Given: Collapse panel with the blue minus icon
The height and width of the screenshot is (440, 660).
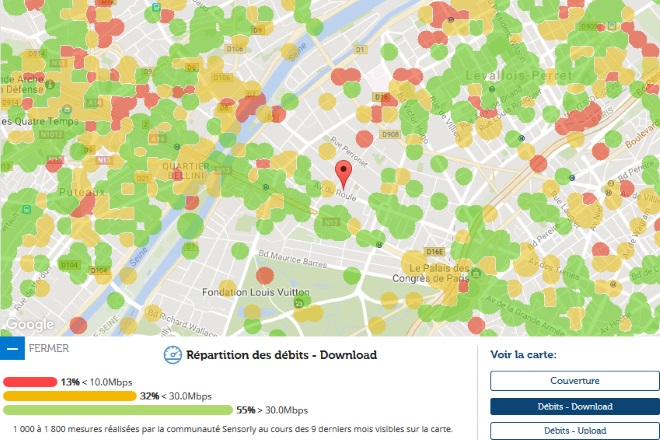Looking at the screenshot, I should 12,349.
